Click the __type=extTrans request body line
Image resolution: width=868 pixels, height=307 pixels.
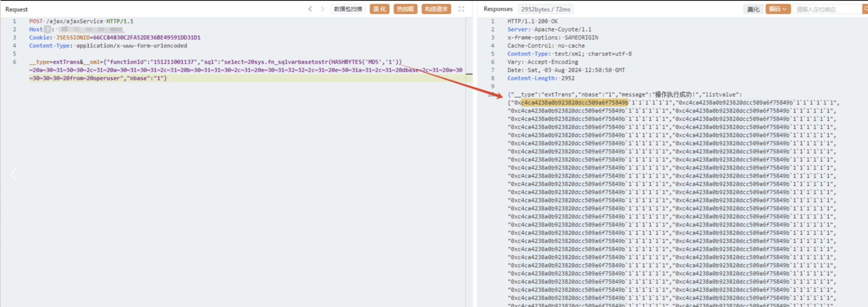[x=215, y=62]
